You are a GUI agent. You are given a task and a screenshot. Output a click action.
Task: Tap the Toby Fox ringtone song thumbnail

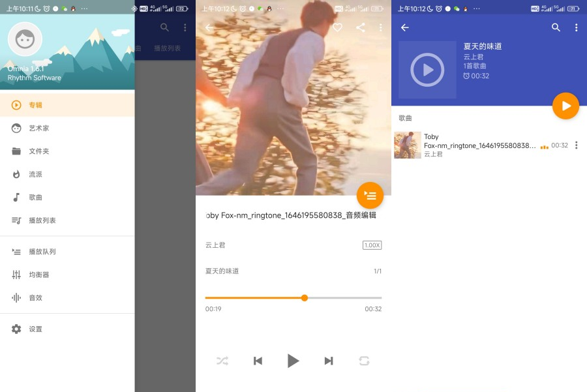pyautogui.click(x=408, y=145)
